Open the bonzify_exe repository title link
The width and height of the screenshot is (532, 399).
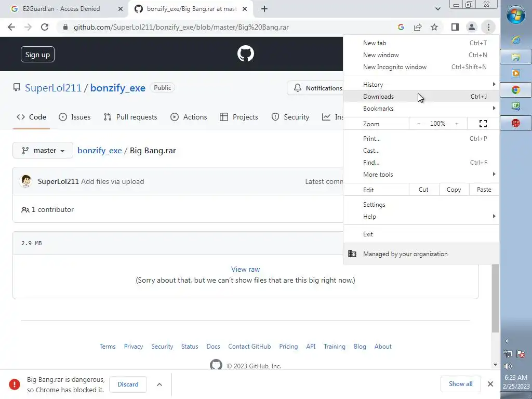tap(118, 88)
